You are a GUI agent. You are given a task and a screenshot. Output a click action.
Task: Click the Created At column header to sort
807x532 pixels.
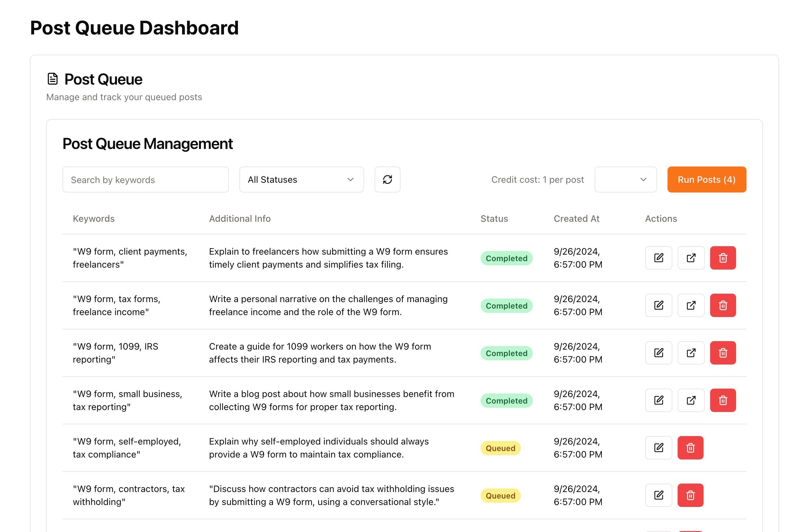coord(575,218)
